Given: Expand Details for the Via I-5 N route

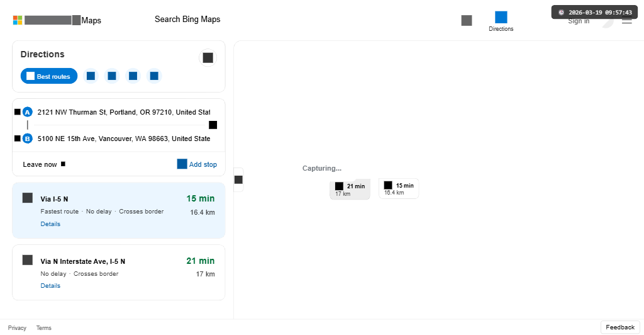Looking at the screenshot, I should 50,224.
